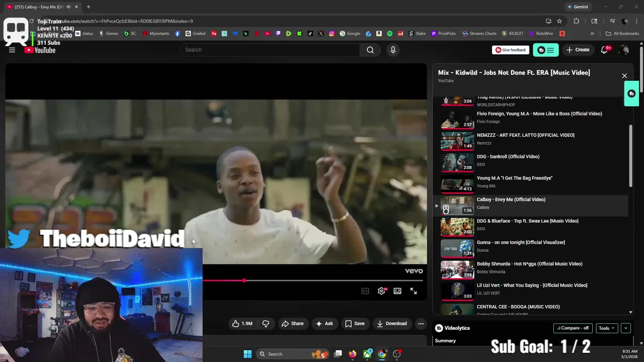644x362 pixels.
Task: Open the X (Twitter) bookmark
Action: (x=321, y=34)
